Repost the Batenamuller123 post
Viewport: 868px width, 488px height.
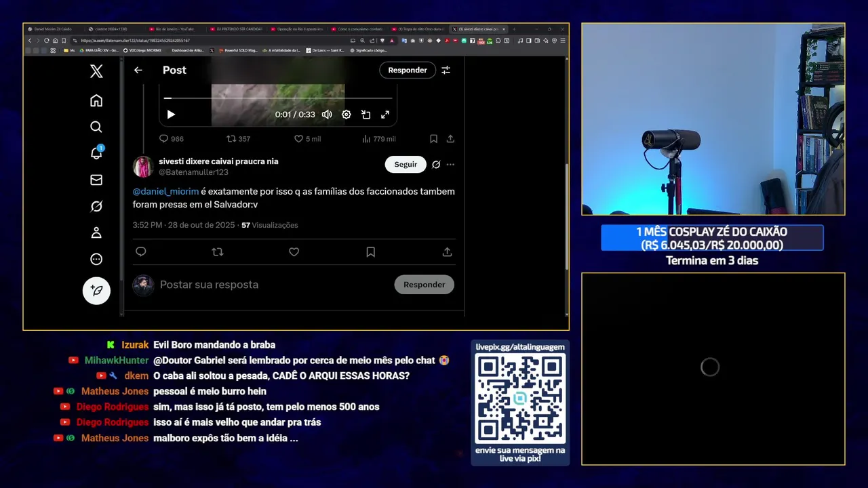tap(218, 251)
